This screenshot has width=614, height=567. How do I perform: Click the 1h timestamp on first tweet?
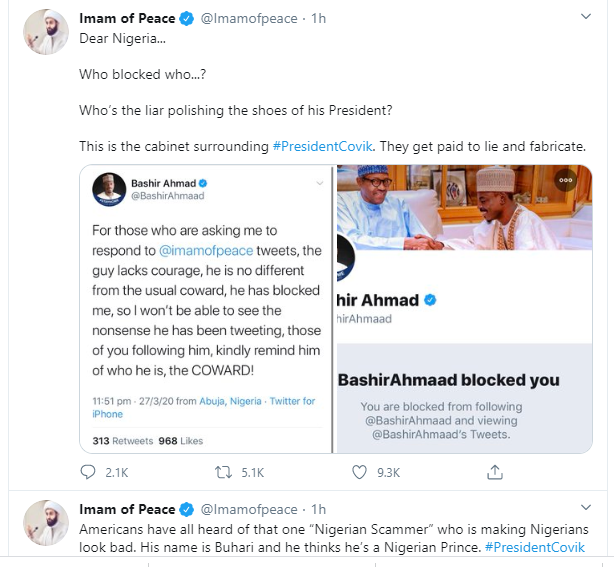(x=318, y=18)
